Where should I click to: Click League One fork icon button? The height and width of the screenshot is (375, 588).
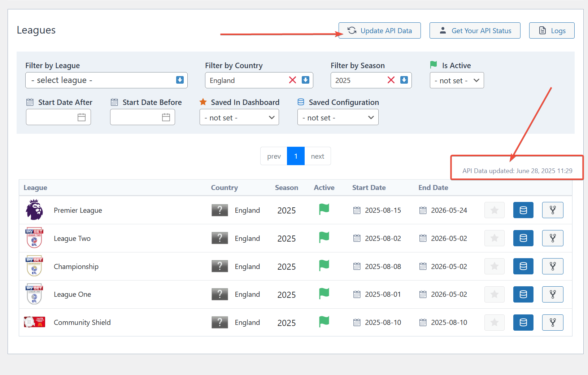[x=553, y=294]
